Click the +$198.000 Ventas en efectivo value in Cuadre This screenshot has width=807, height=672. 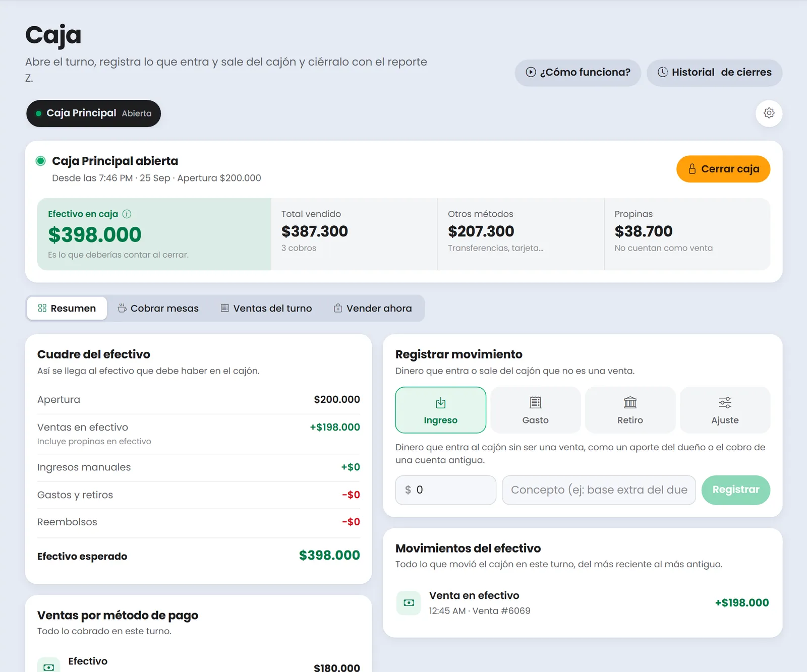(335, 427)
